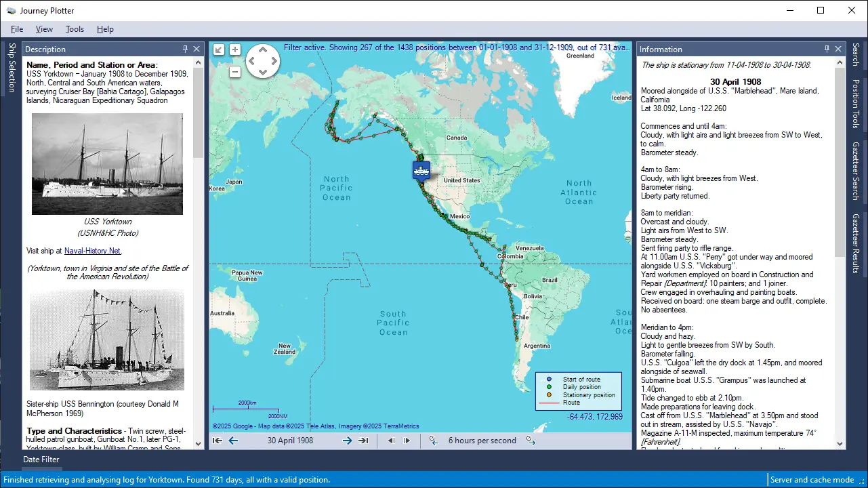Click the 'ship is stationary' italic note
This screenshot has width=868, height=488.
[x=726, y=65]
